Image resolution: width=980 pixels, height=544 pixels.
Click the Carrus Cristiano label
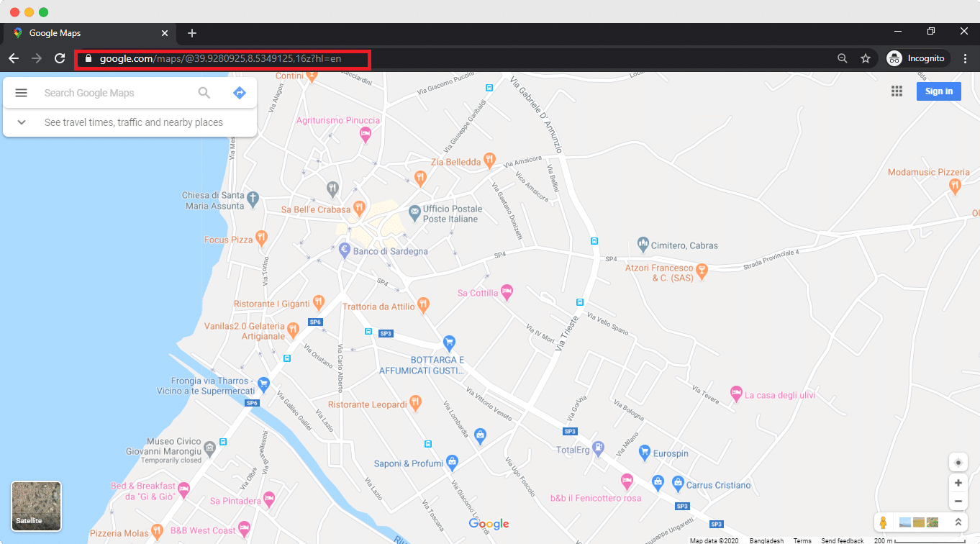(x=718, y=485)
